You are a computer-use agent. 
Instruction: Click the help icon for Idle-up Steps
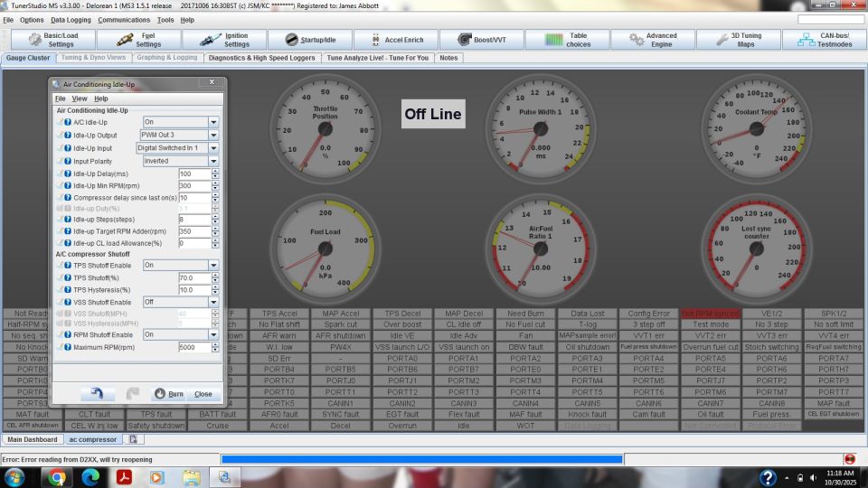pos(68,220)
